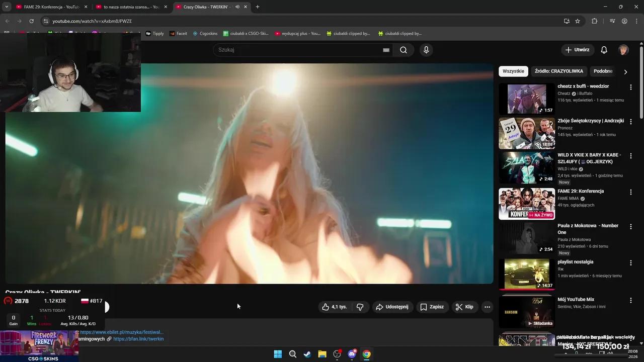
Task: Activate YouTube voice search microphone
Action: tap(426, 50)
